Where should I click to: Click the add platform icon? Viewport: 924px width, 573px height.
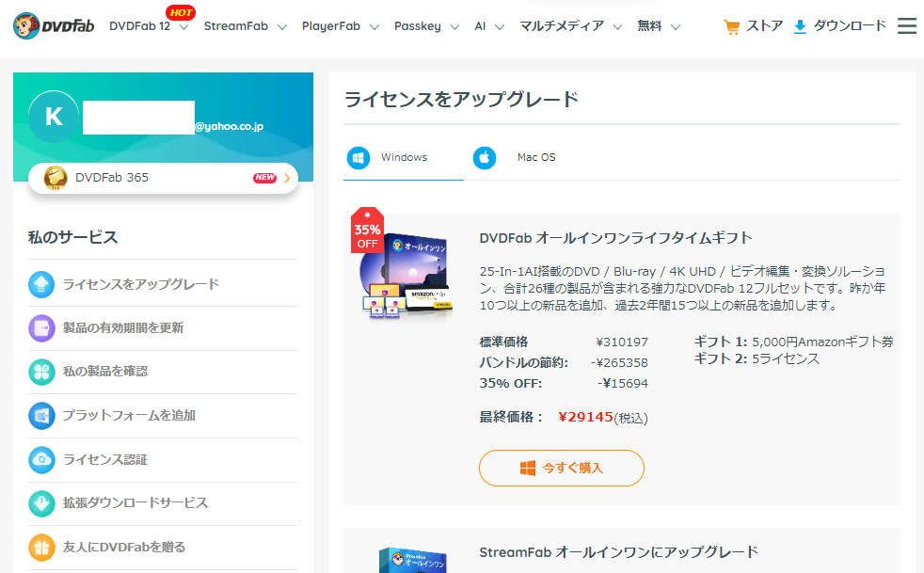[41, 416]
